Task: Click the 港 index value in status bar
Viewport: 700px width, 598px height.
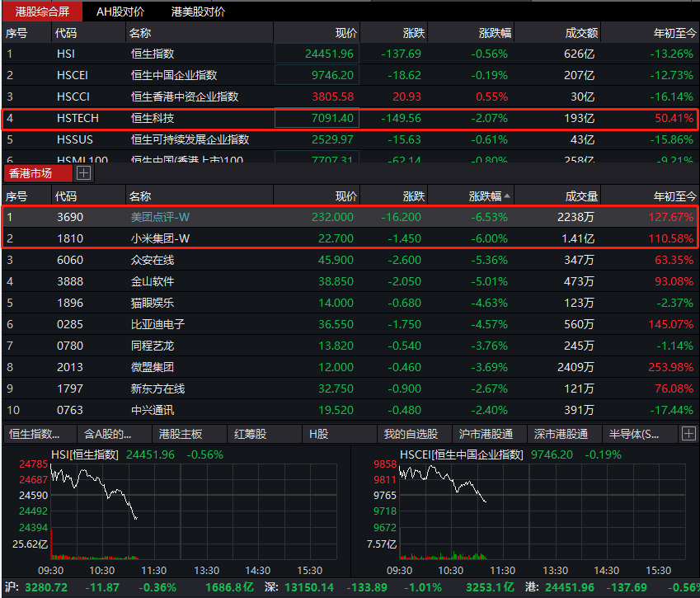Action: [x=570, y=587]
